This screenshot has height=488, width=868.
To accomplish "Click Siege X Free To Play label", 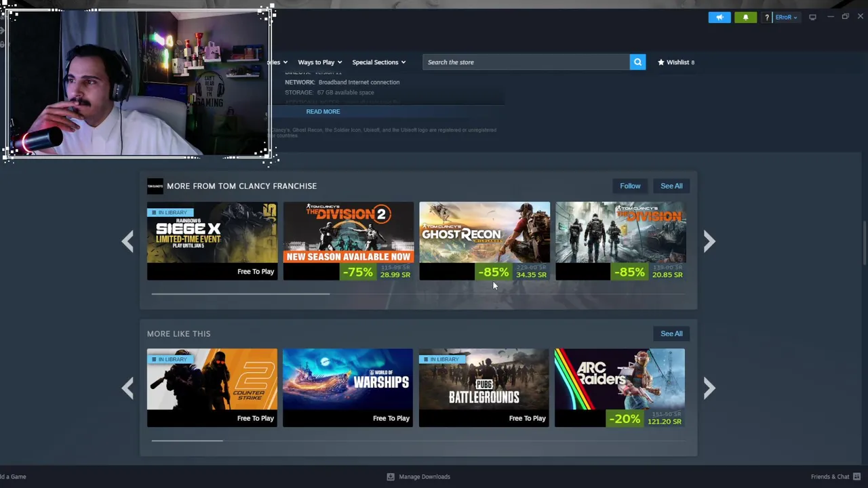I will coord(256,272).
